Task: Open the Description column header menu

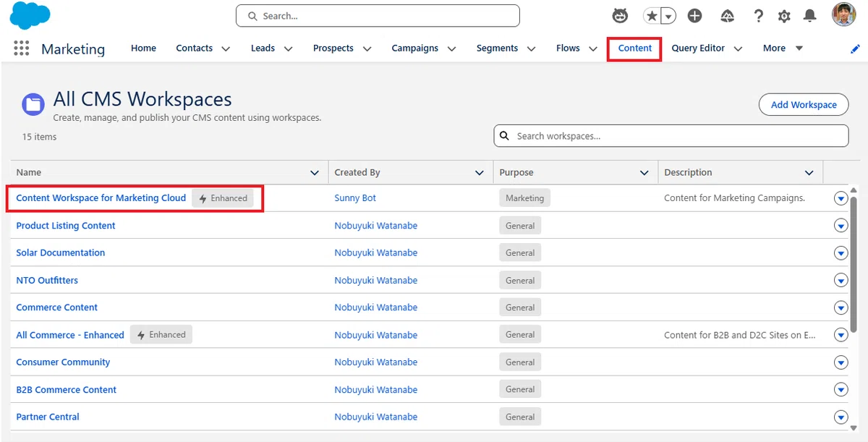Action: pyautogui.click(x=809, y=173)
